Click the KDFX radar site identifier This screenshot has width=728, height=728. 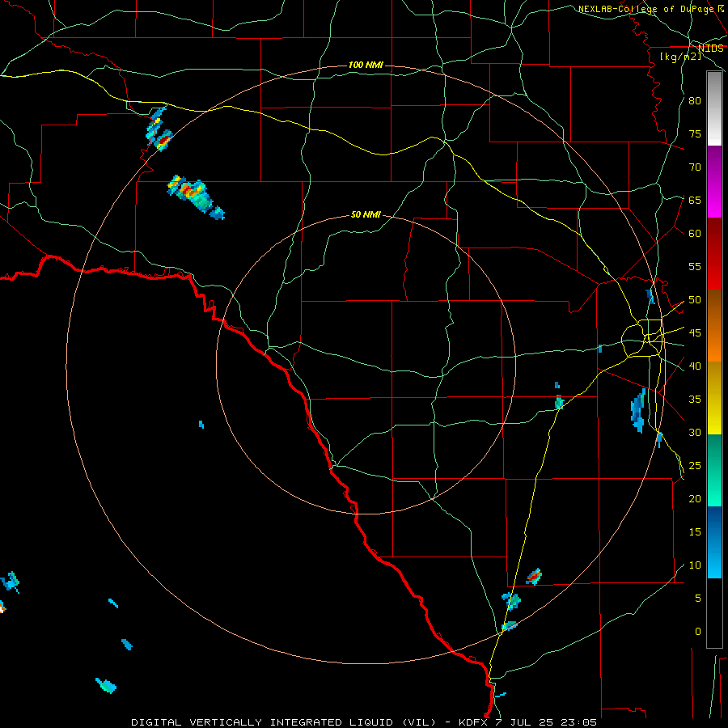tap(476, 722)
